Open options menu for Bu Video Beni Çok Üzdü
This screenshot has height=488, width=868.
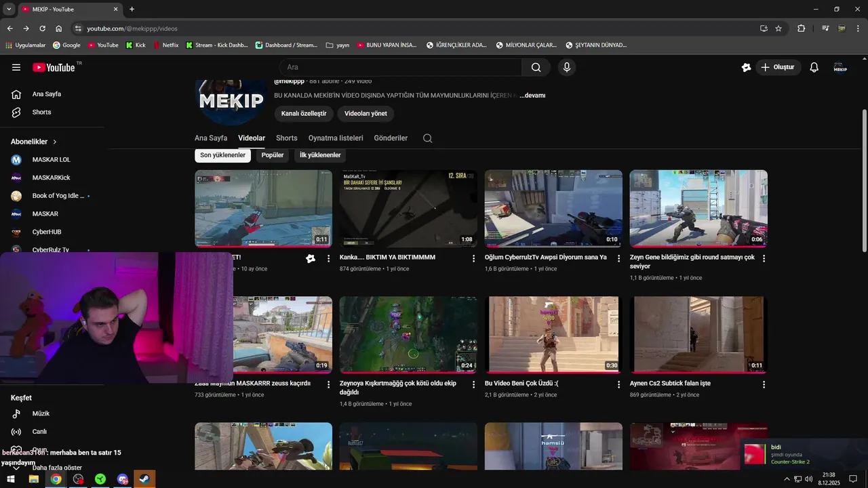tap(618, 384)
